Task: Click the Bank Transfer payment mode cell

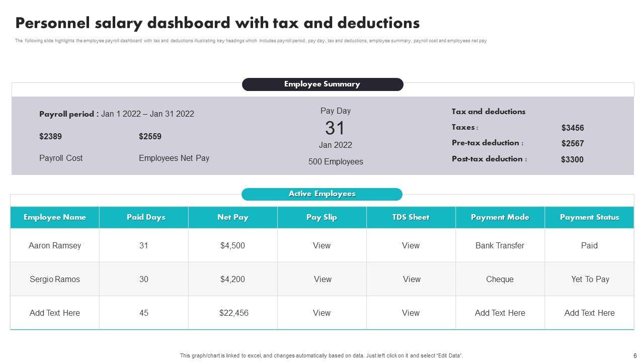Action: [x=500, y=246]
